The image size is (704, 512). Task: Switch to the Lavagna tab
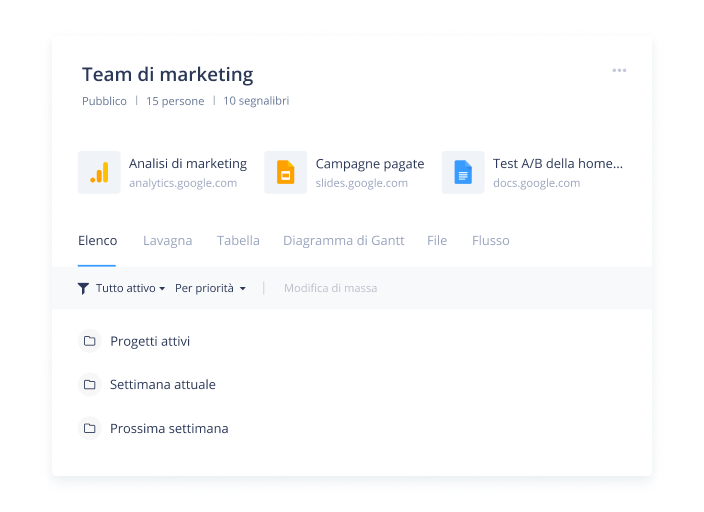[x=167, y=241]
